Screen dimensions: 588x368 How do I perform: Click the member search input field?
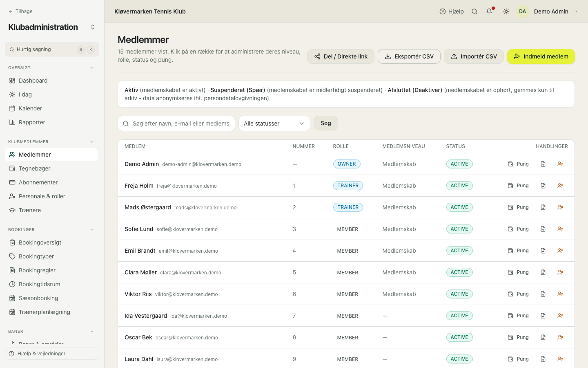click(176, 123)
